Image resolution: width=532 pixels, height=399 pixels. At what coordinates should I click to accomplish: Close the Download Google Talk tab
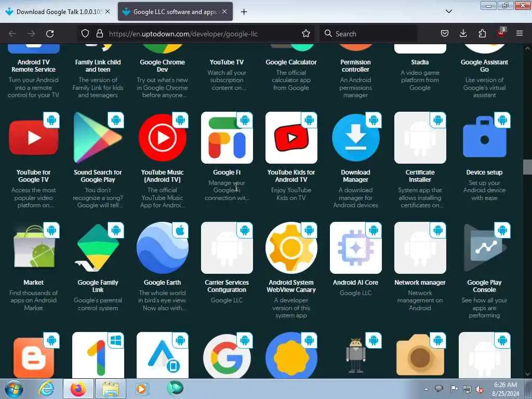tap(108, 11)
